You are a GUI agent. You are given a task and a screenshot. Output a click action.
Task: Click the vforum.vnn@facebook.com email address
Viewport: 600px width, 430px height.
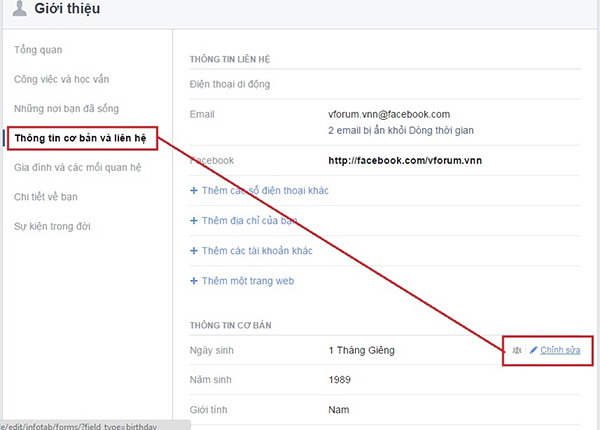pyautogui.click(x=389, y=114)
